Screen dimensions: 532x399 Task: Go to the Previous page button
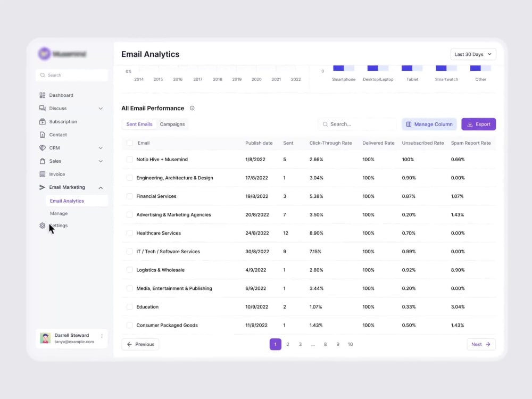(x=140, y=344)
